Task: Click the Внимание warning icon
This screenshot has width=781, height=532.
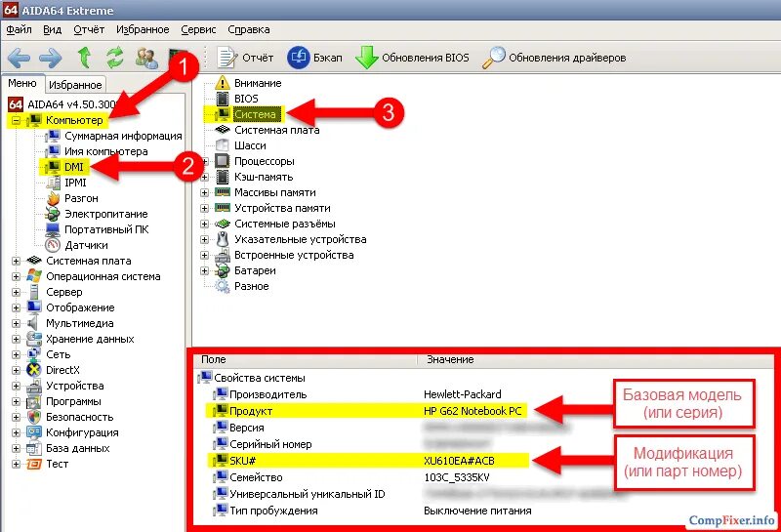Action: (223, 83)
